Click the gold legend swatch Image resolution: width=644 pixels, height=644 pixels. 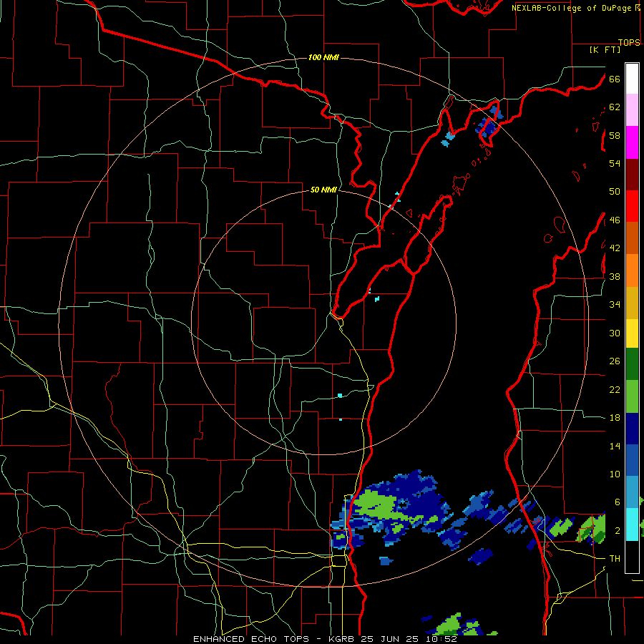point(632,303)
